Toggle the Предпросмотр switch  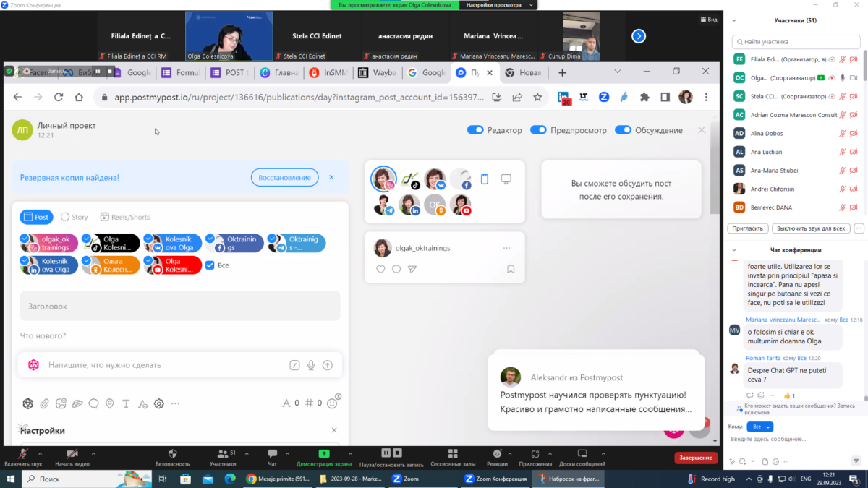tap(538, 130)
